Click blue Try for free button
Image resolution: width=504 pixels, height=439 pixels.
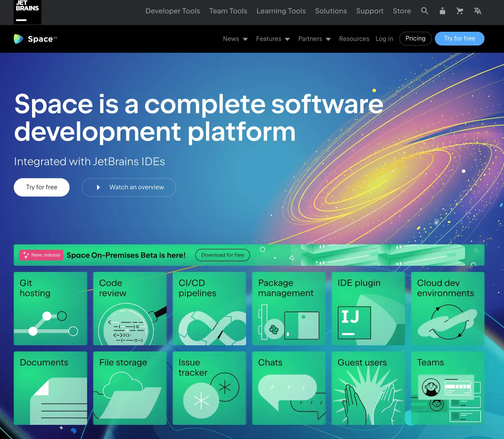tap(459, 39)
